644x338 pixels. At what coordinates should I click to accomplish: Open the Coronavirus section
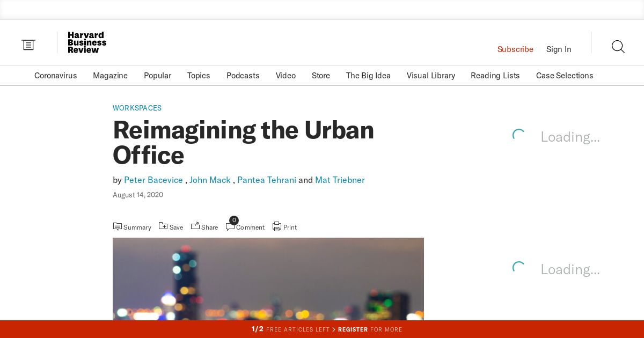pos(56,76)
